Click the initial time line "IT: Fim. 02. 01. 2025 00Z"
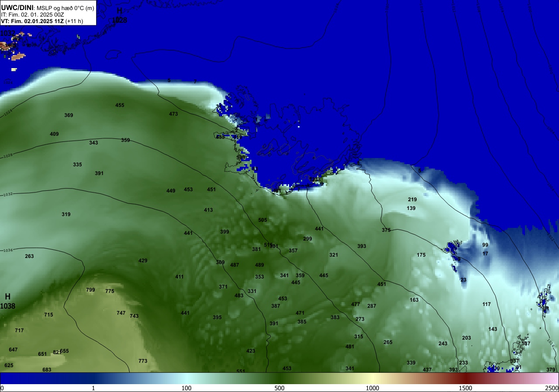559x392 pixels. tap(32, 14)
